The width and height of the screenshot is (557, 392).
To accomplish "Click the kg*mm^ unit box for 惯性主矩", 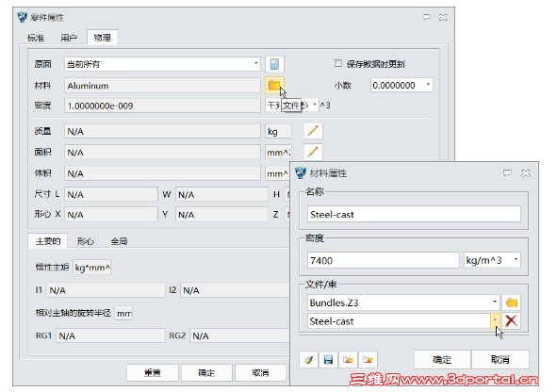I will (x=92, y=268).
